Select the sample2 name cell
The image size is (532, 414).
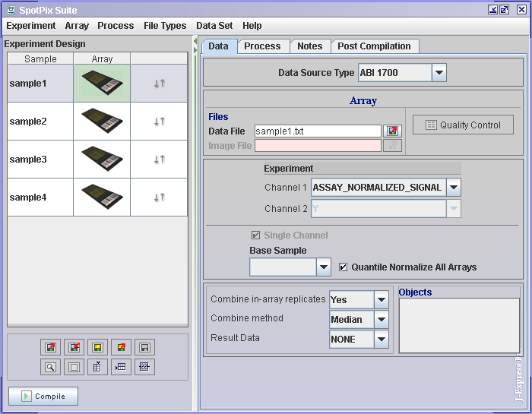click(x=40, y=121)
